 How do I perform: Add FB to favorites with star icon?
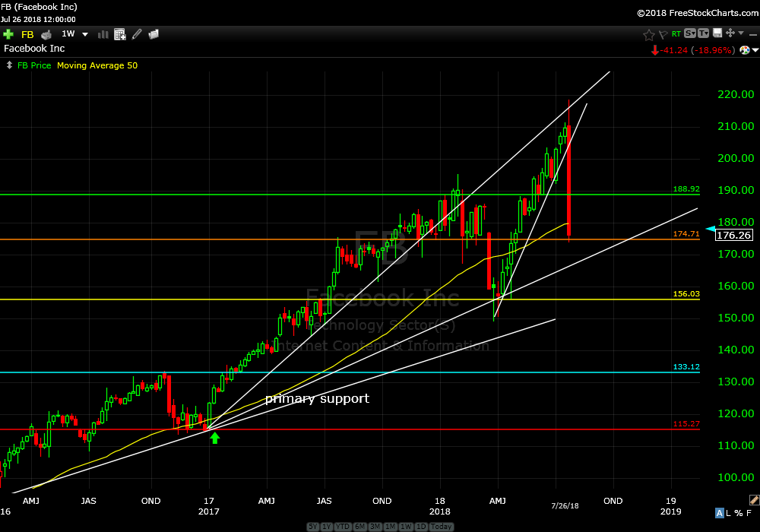(648, 34)
